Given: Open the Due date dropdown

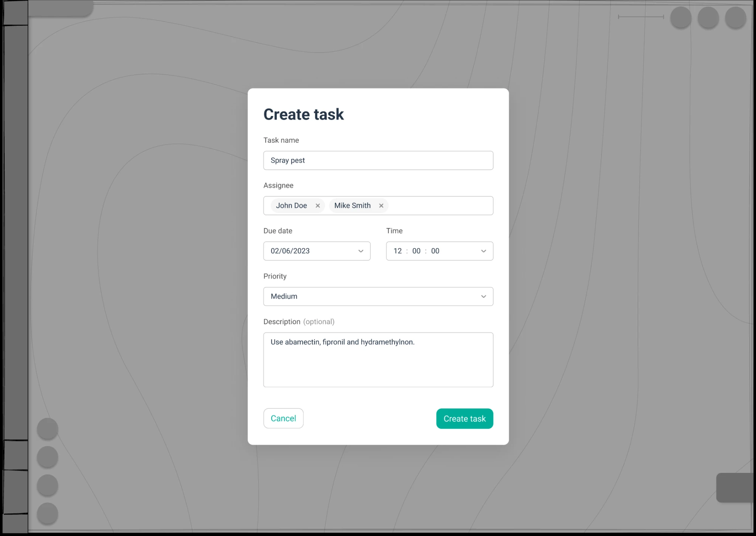Looking at the screenshot, I should pyautogui.click(x=317, y=251).
